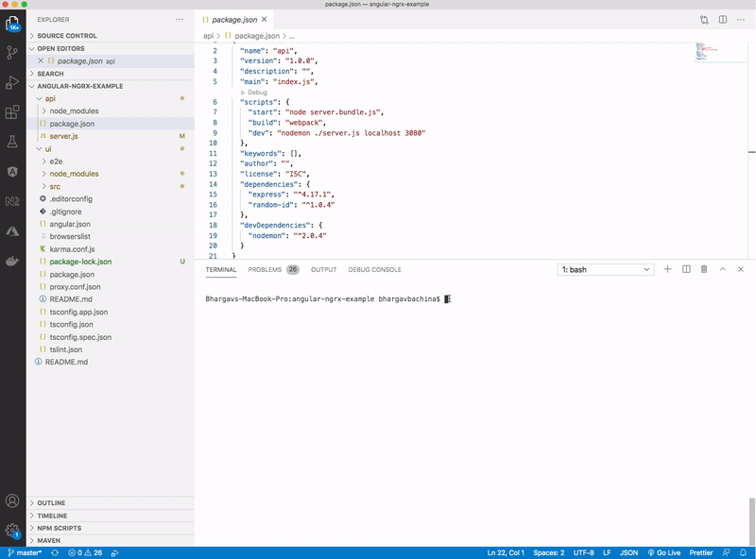Expand the e2e folder
This screenshot has width=756, height=559.
click(x=111, y=161)
